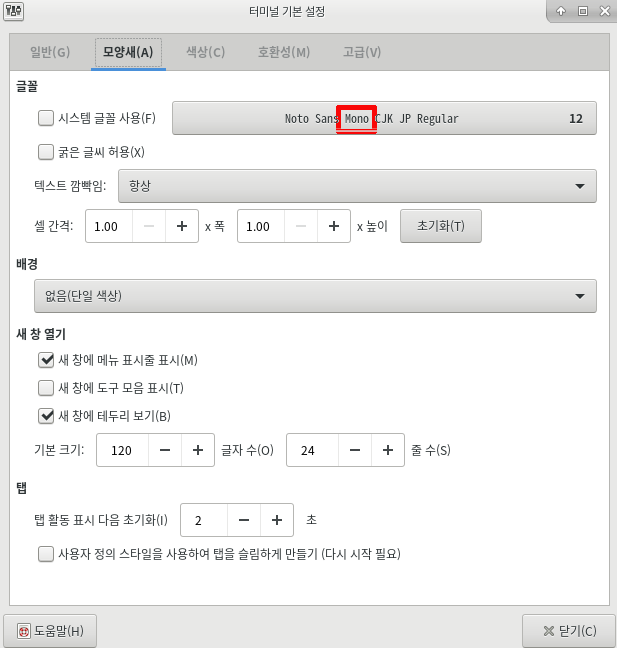The image size is (617, 648).
Task: Increase cell height spacing with plus
Action: coord(334,226)
